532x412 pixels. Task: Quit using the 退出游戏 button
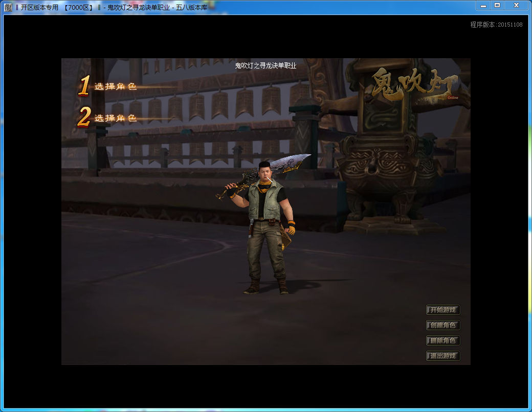coord(443,356)
